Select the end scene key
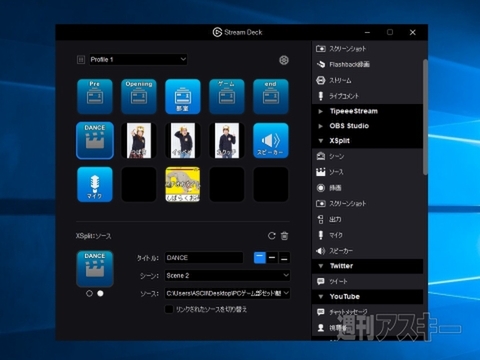This screenshot has height=360, width=480. point(271,97)
